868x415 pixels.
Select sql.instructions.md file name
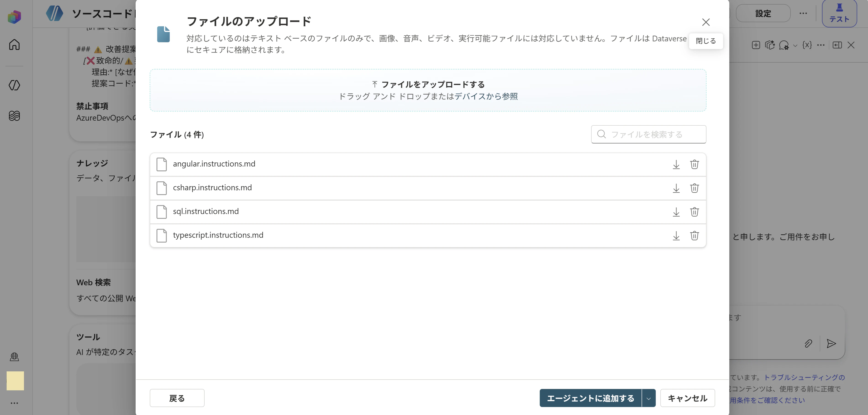[205, 211]
